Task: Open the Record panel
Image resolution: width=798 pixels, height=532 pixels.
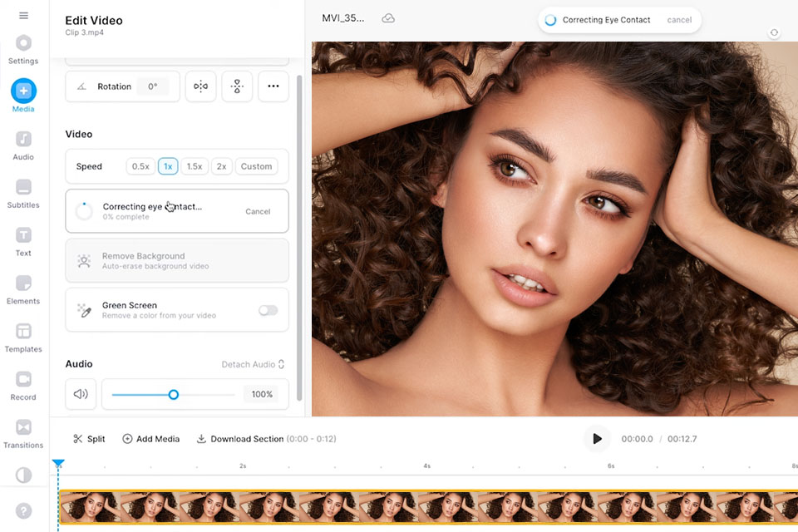Action: [x=23, y=387]
